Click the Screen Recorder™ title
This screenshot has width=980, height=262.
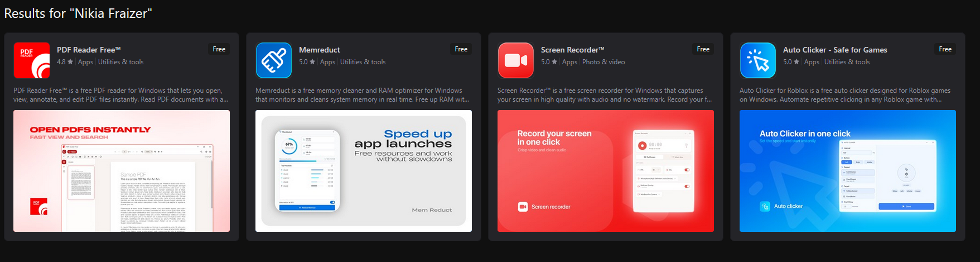573,50
